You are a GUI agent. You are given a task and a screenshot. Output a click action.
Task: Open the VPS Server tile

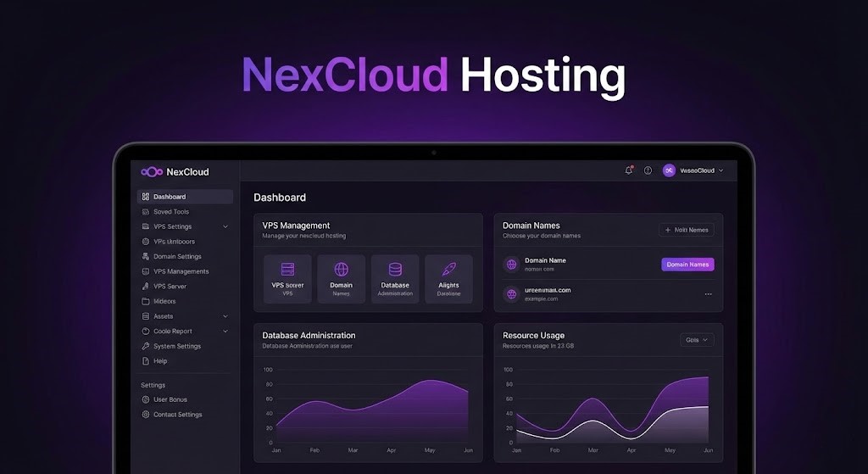tap(287, 279)
